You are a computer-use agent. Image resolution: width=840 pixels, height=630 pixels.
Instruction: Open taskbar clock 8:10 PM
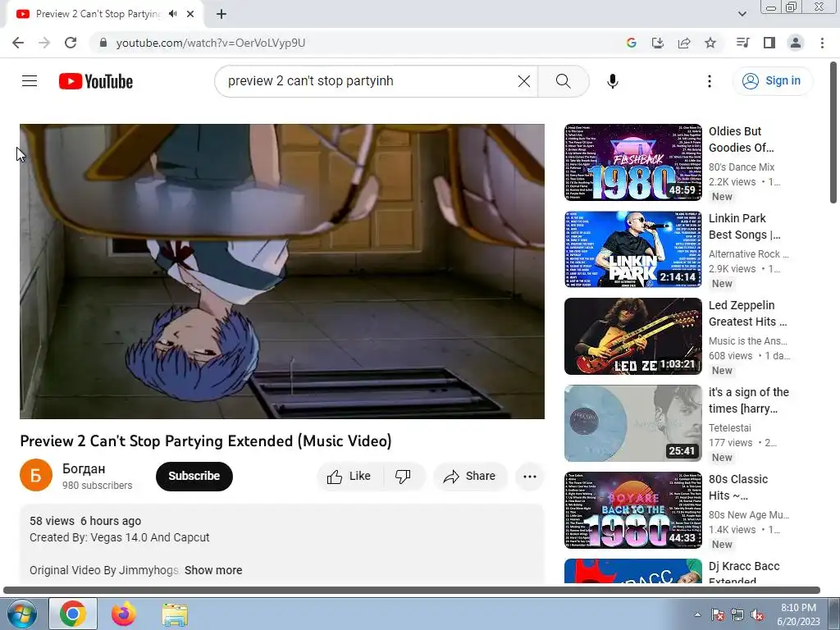tap(798, 614)
